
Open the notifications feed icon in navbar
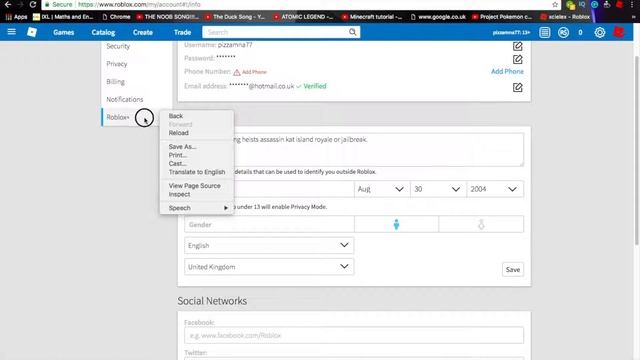click(x=544, y=32)
